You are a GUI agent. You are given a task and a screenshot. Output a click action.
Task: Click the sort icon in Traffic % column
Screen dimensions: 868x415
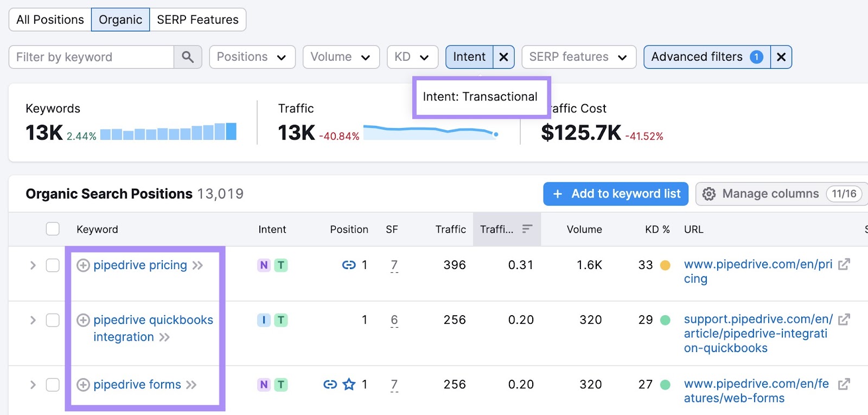[527, 229]
